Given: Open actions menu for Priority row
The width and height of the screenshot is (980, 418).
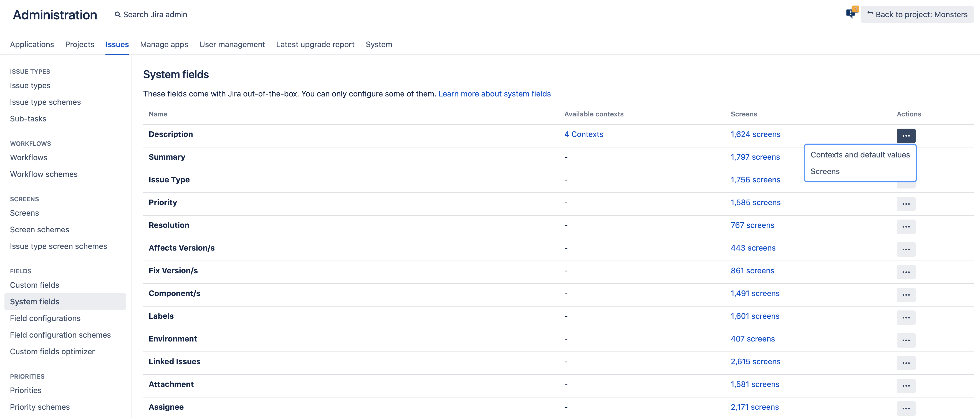Looking at the screenshot, I should click(x=906, y=204).
